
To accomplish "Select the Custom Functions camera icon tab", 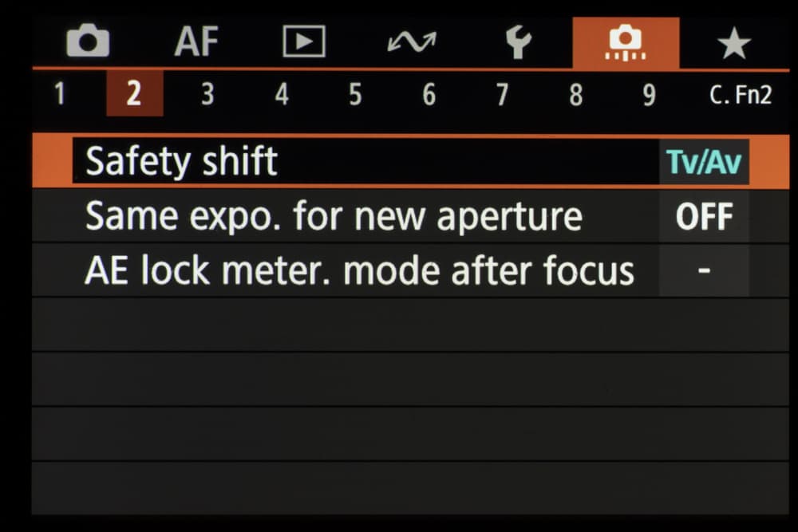I will click(x=626, y=42).
